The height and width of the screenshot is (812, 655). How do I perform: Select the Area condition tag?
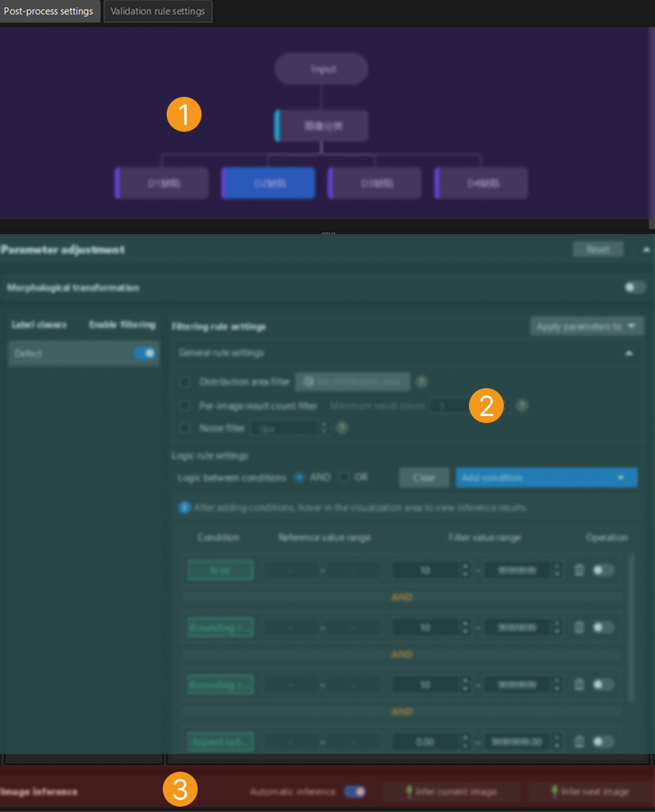pyautogui.click(x=220, y=570)
